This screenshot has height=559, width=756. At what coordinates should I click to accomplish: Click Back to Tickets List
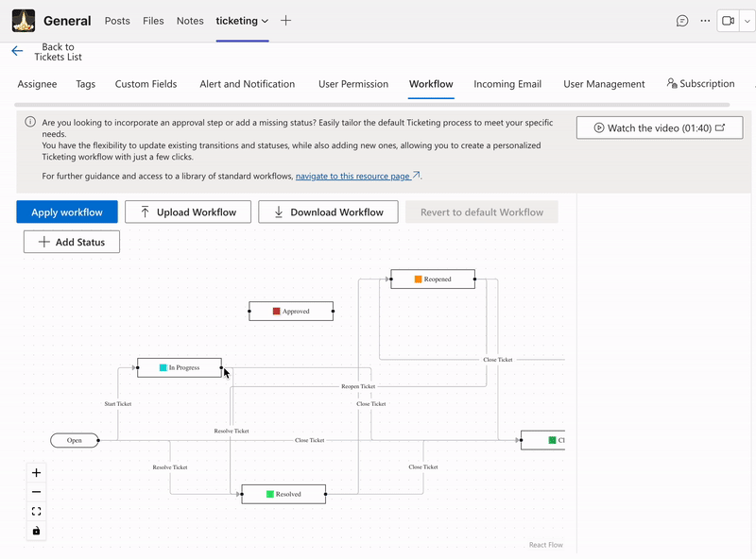(58, 52)
